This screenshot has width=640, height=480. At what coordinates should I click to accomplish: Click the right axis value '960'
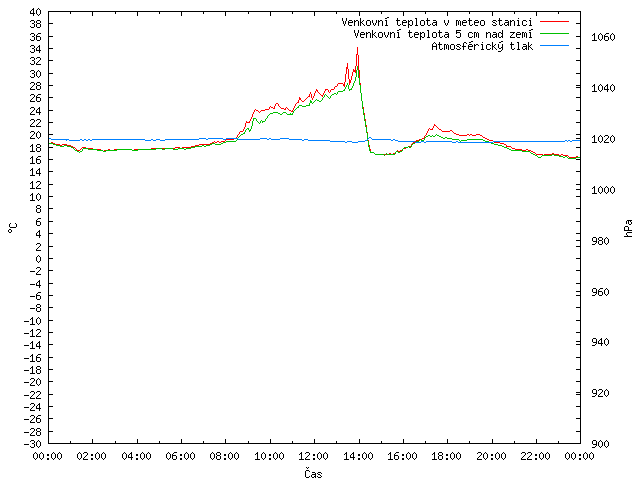[x=600, y=292]
